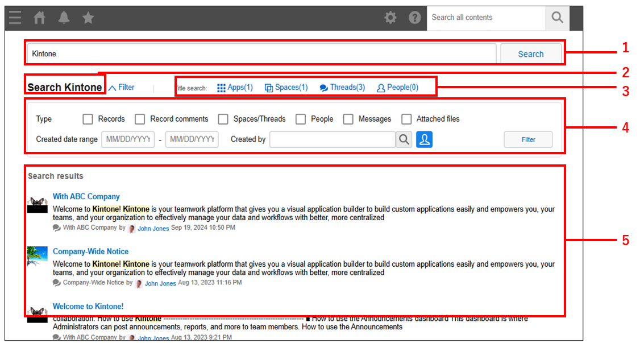
Task: Enable the Records checkbox
Action: tap(88, 119)
